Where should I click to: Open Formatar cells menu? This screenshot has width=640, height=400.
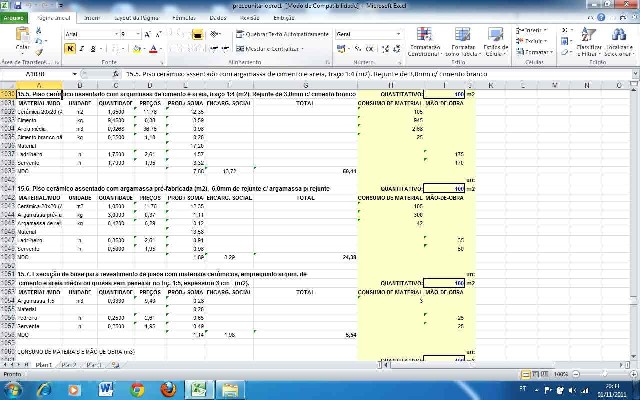[534, 52]
